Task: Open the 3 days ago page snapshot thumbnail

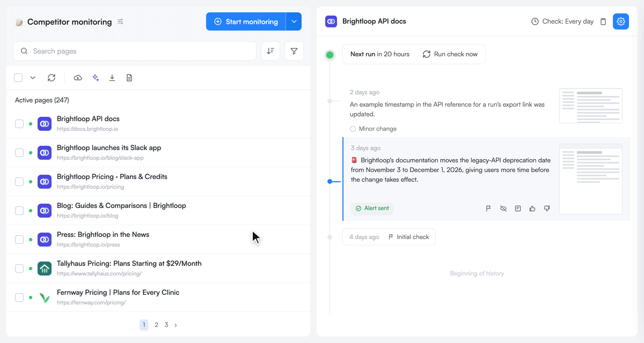Action: [x=591, y=179]
